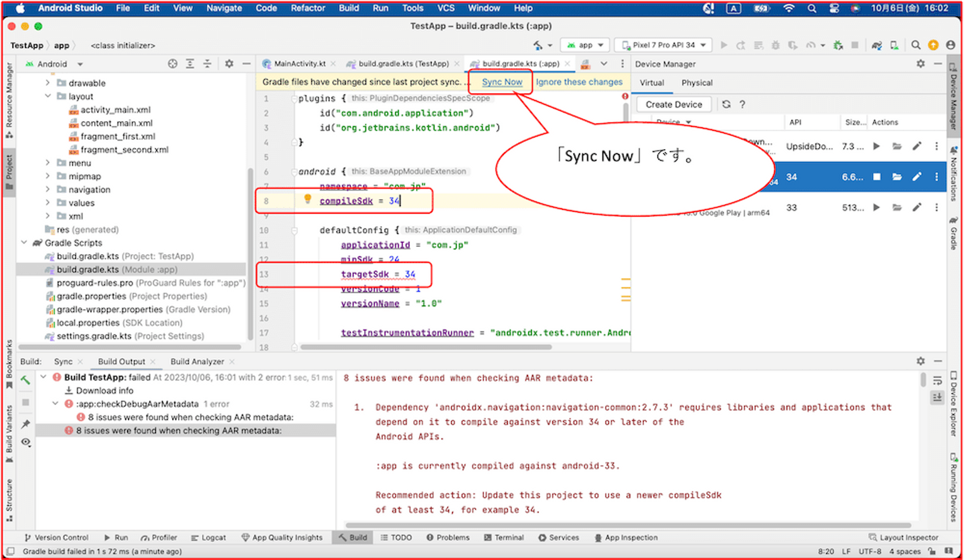This screenshot has height=560, width=964.
Task: Click the Device Manager settings gear
Action: tap(920, 64)
